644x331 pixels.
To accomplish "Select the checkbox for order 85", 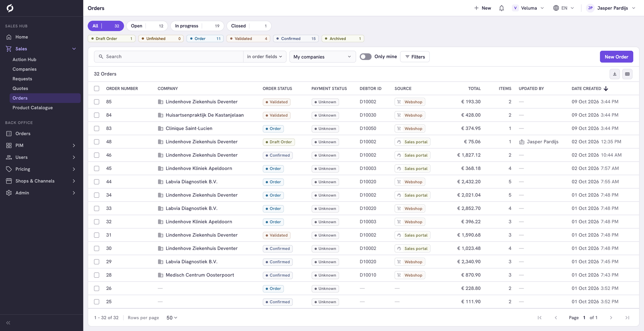I will pyautogui.click(x=97, y=102).
